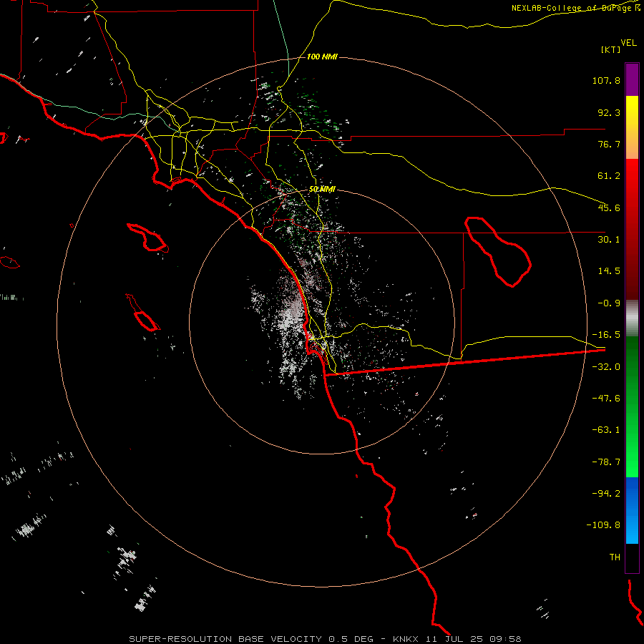Select the -109.8 legend value
This screenshot has height=644, width=644.
pos(603,525)
